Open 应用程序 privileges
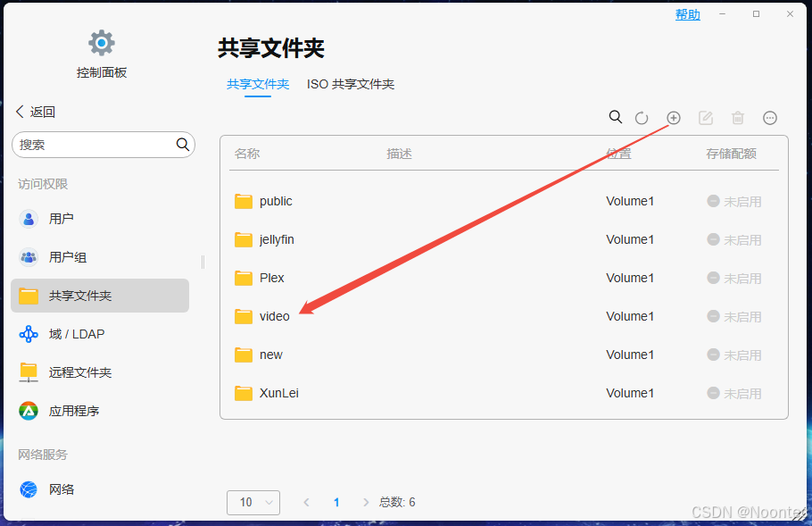Viewport: 812px width, 526px height. [99, 411]
